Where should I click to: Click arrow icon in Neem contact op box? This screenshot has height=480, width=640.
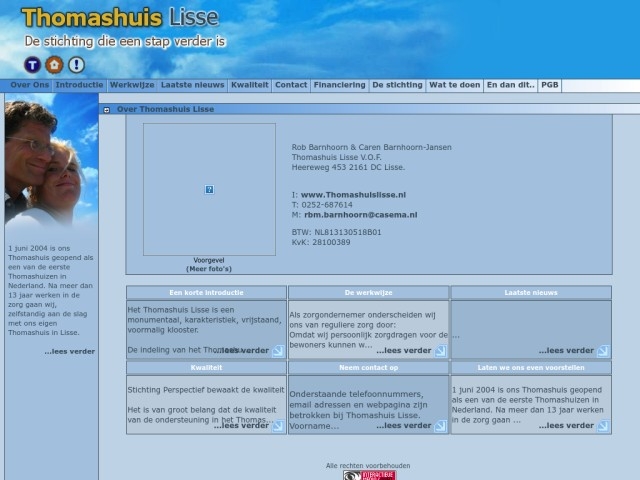coord(440,426)
